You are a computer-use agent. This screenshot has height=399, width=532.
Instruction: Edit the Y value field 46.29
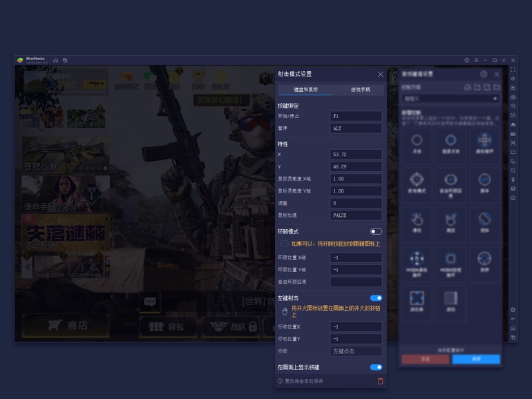tap(356, 167)
